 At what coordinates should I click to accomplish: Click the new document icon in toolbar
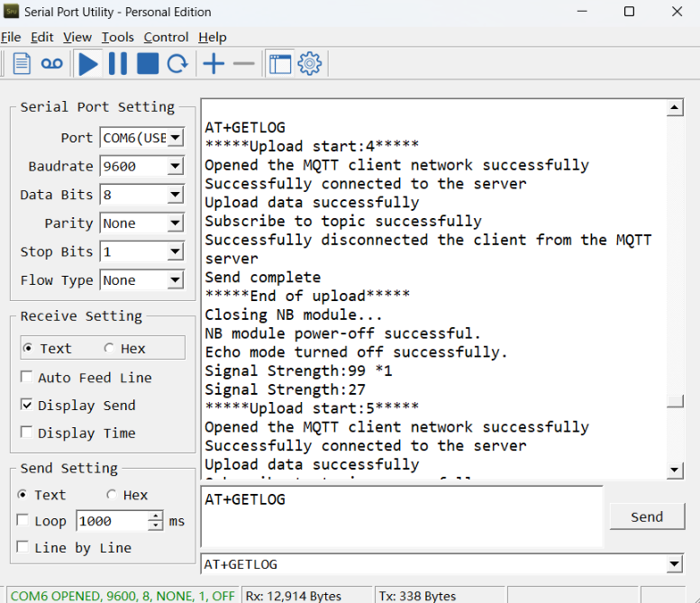pos(22,63)
